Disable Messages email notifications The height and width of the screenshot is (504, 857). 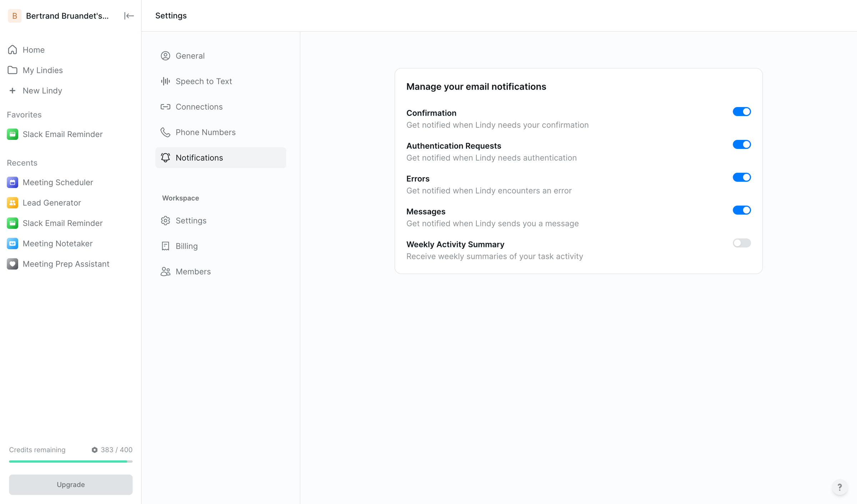point(742,210)
